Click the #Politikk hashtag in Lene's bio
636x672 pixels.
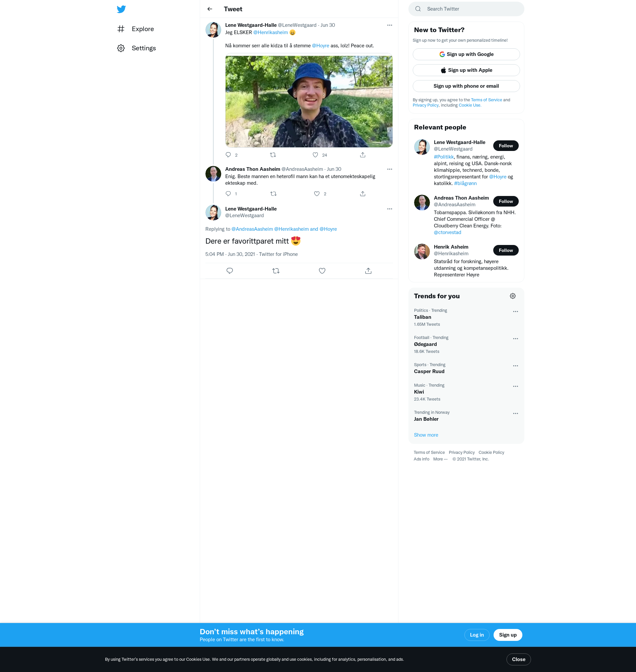(x=444, y=157)
